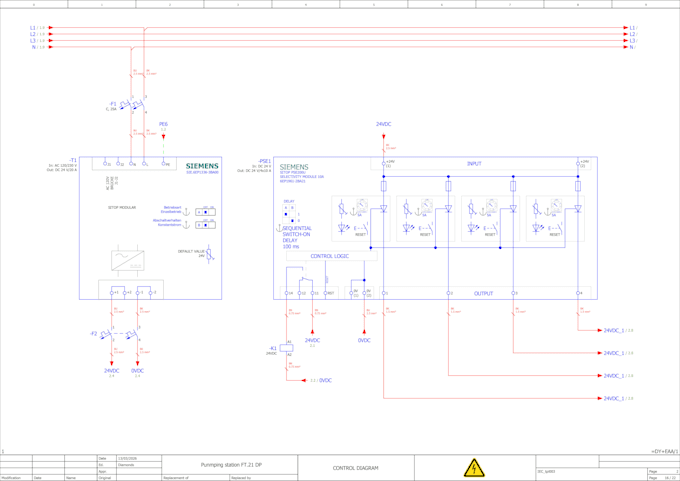Image resolution: width=680 pixels, height=481 pixels.
Task: Click the SITOP MODULAR text
Action: (x=122, y=208)
